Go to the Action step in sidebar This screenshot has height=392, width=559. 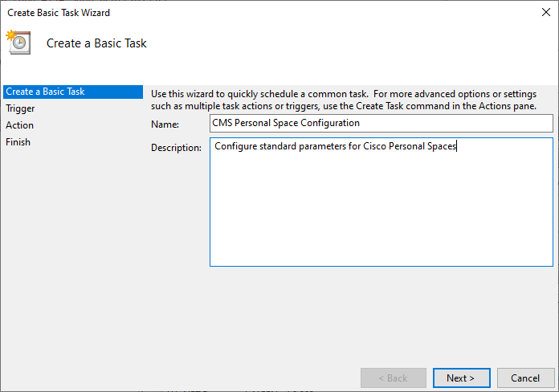click(19, 125)
